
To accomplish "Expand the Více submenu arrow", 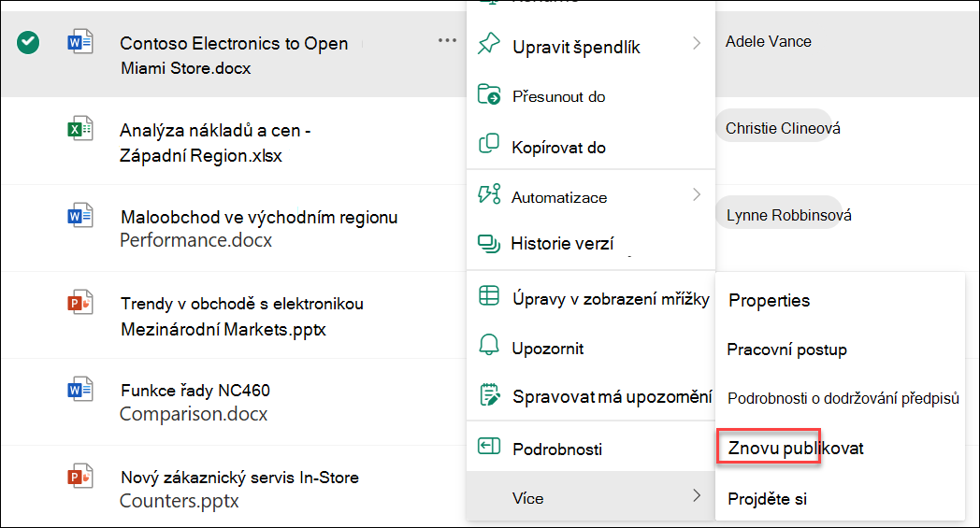I will [697, 495].
